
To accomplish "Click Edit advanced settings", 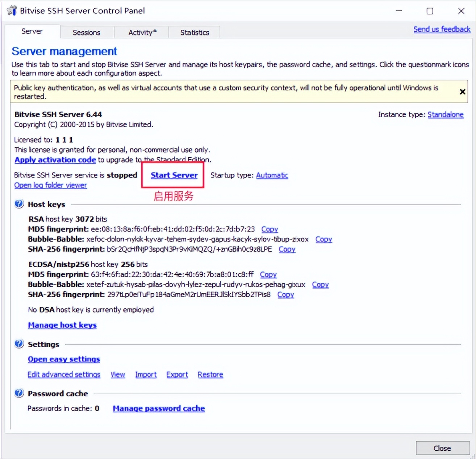I will click(64, 375).
